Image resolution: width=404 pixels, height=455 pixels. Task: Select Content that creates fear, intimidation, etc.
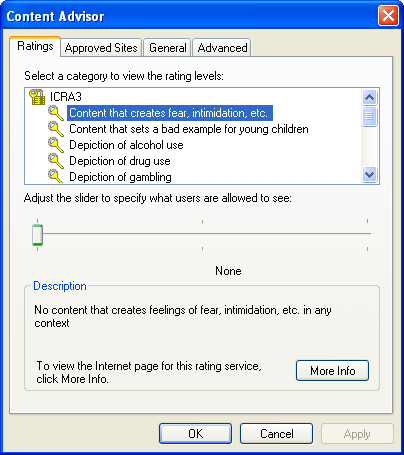click(x=170, y=113)
